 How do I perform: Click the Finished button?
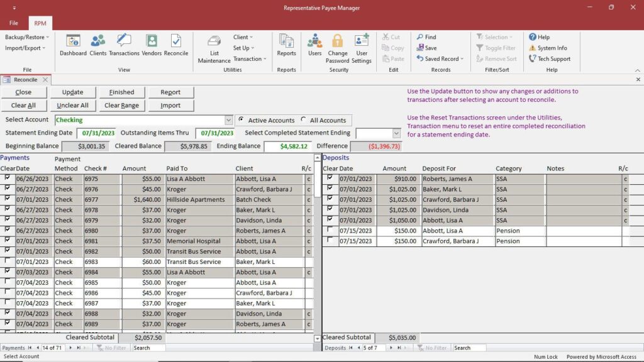click(121, 92)
